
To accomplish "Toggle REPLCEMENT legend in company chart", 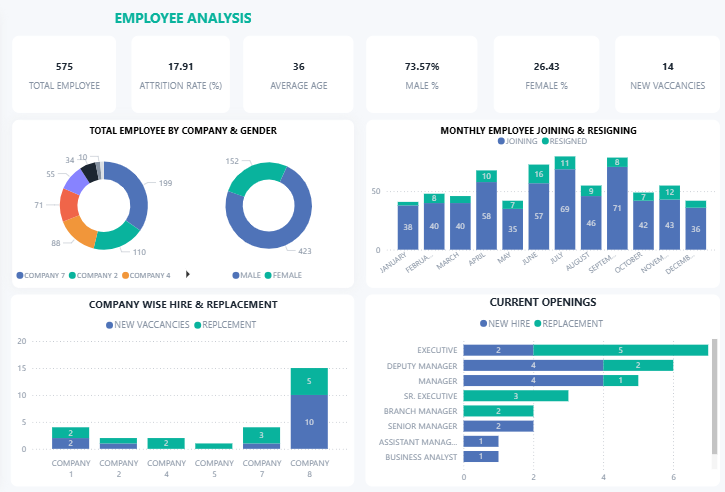I will point(198,326).
